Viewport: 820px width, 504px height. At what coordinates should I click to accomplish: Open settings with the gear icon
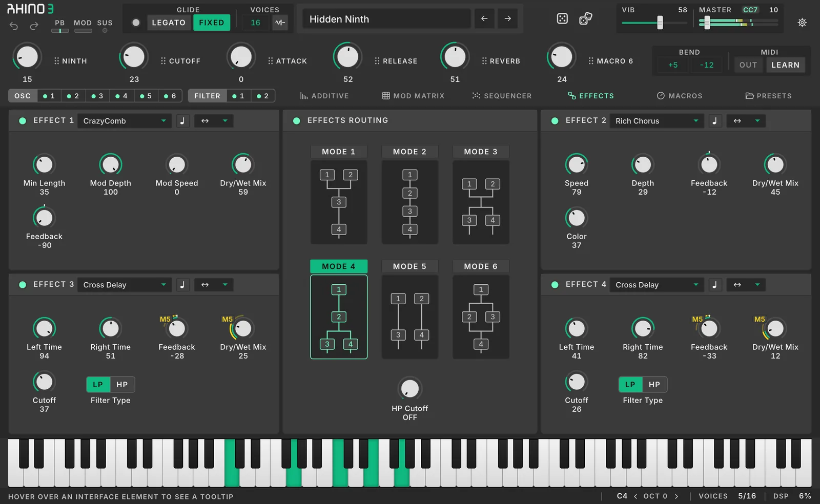pyautogui.click(x=802, y=23)
